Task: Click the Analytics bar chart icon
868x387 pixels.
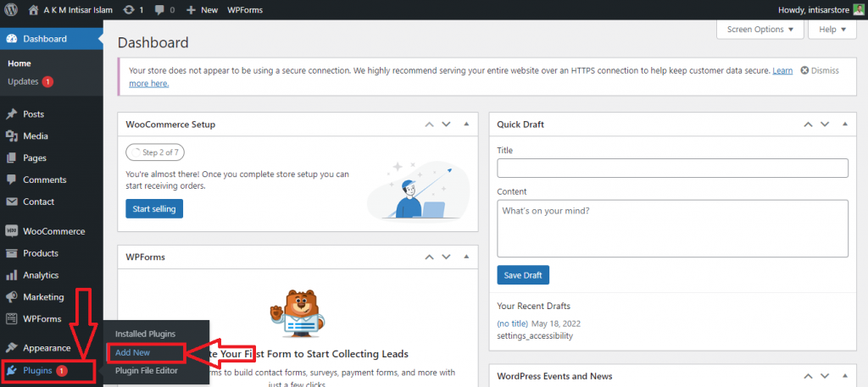Action: (x=12, y=275)
